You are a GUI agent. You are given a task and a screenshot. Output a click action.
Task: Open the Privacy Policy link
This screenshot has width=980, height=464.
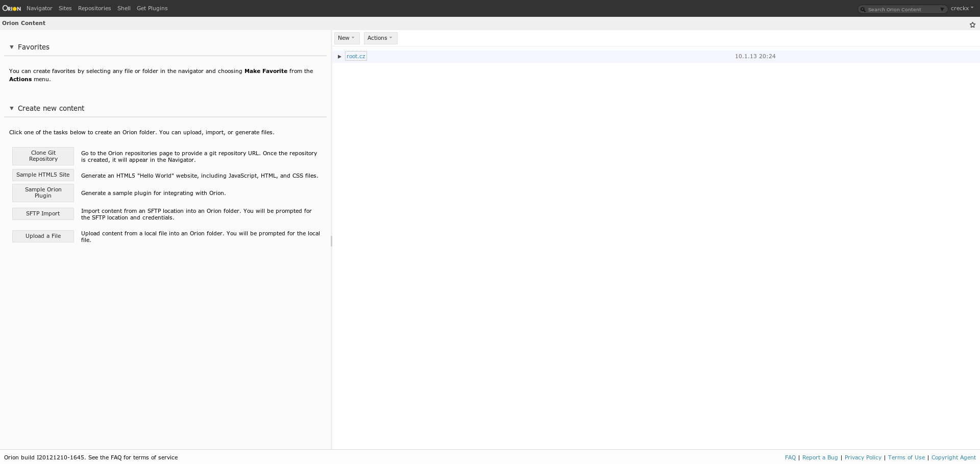(863, 457)
